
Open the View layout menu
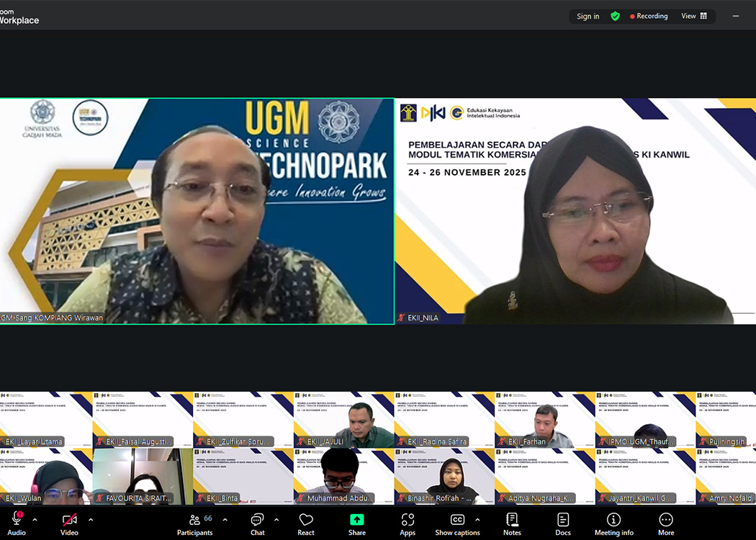(694, 16)
